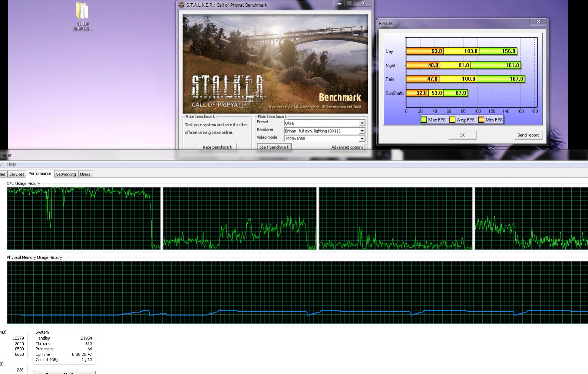The image size is (588, 374).
Task: Click the Rate benchmark button
Action: [x=217, y=147]
